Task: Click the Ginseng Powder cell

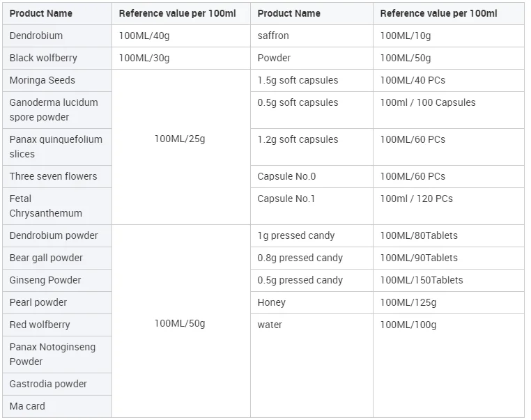Action: (x=45, y=280)
